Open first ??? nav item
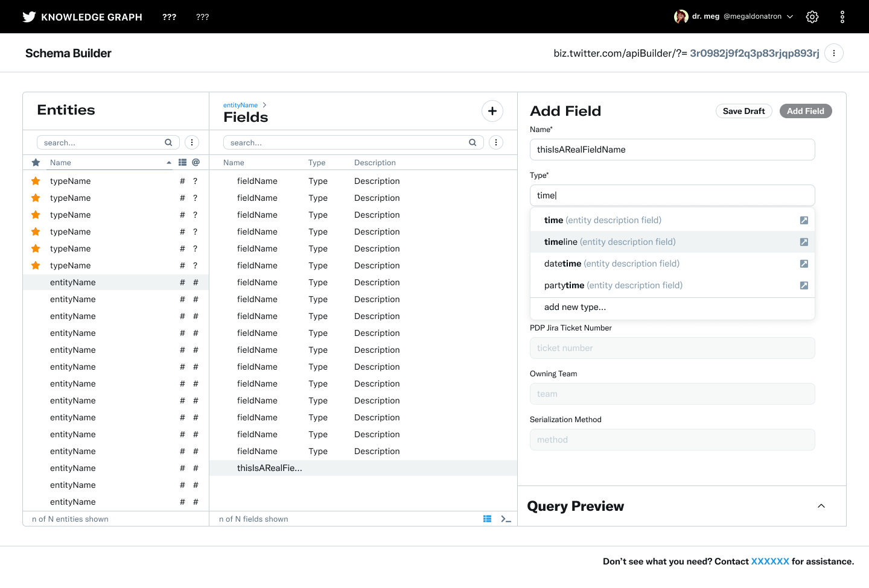The height and width of the screenshot is (588, 869). click(170, 17)
